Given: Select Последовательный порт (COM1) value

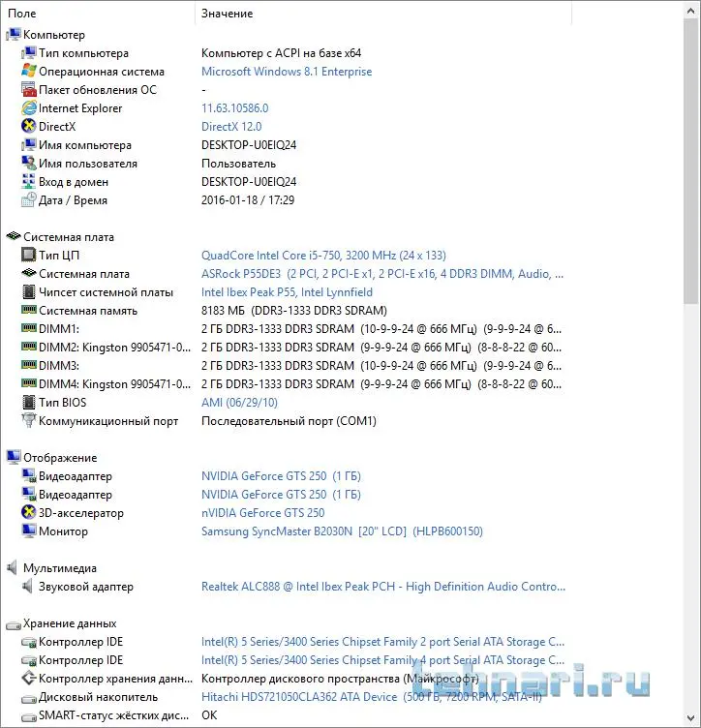Looking at the screenshot, I should [x=289, y=421].
